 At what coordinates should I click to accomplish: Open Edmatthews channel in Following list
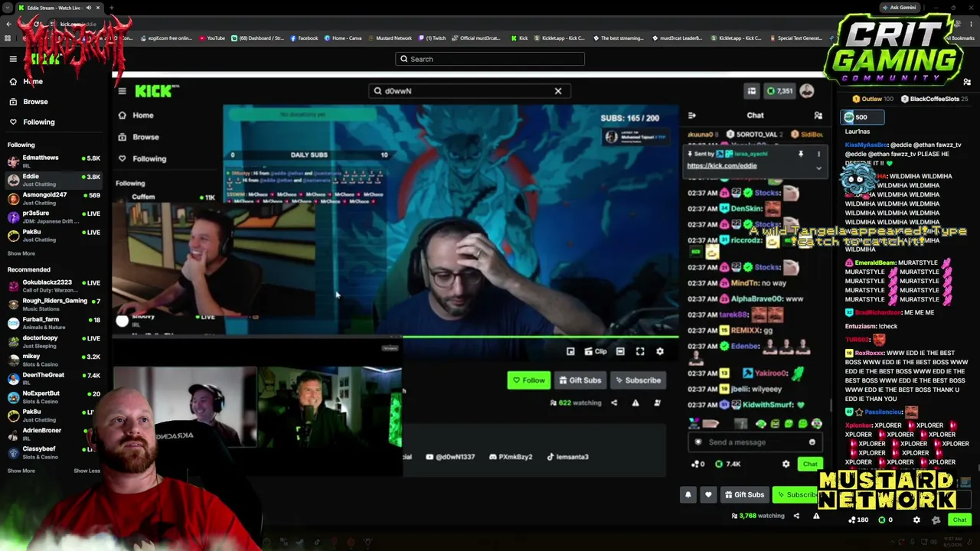tap(54, 161)
